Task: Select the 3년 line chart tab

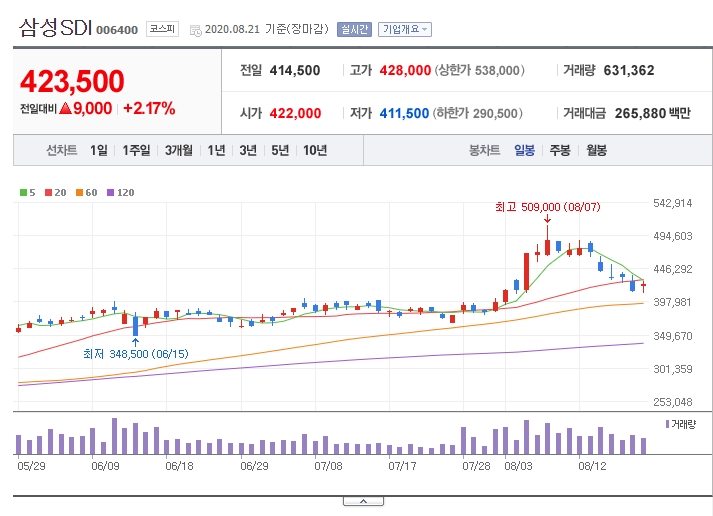Action: click(x=248, y=150)
